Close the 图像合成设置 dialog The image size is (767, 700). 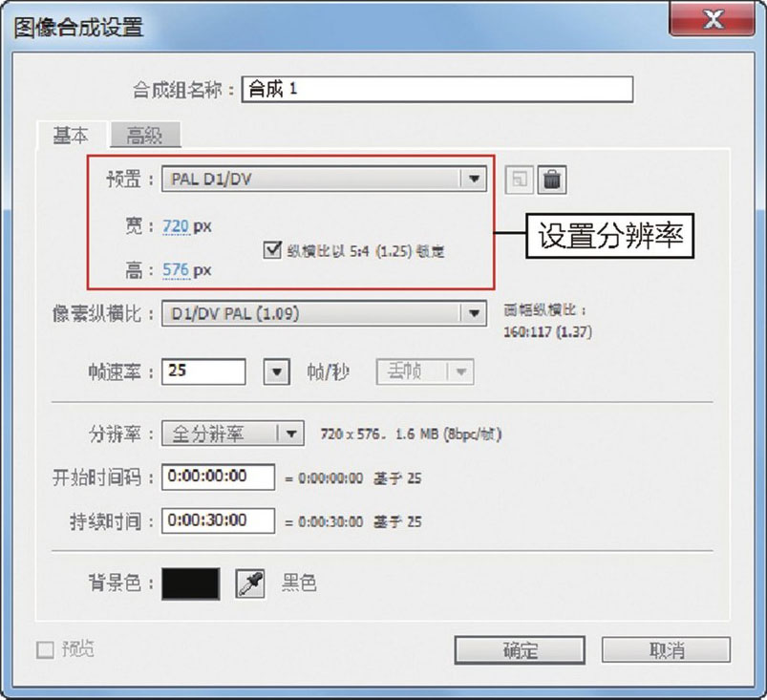coord(712,19)
